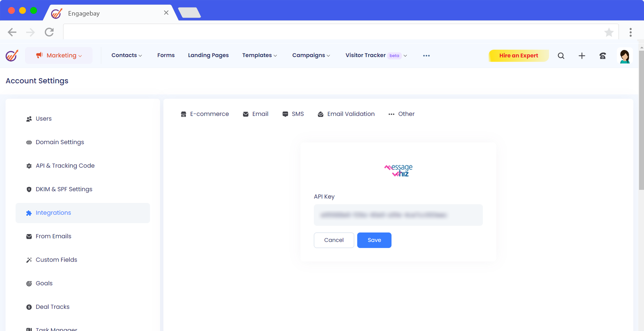This screenshot has height=331, width=644.
Task: Open the user avatar profile menu
Action: pos(625,56)
